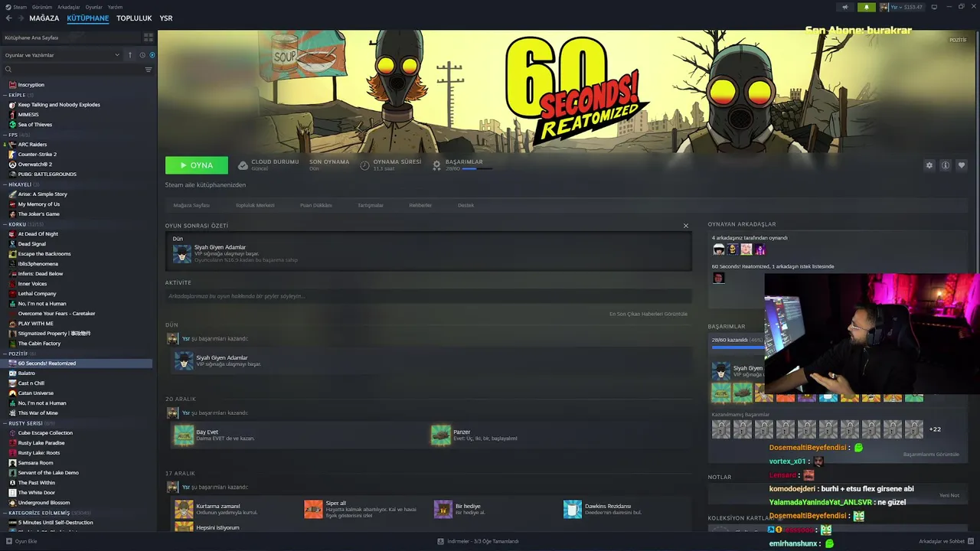Collapse the RUSTY SERİSİ category
The height and width of the screenshot is (551, 980).
click(x=5, y=423)
